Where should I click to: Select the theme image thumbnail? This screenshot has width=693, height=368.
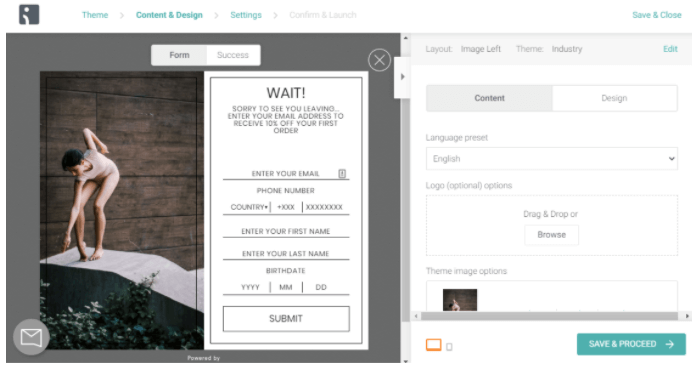(460, 300)
